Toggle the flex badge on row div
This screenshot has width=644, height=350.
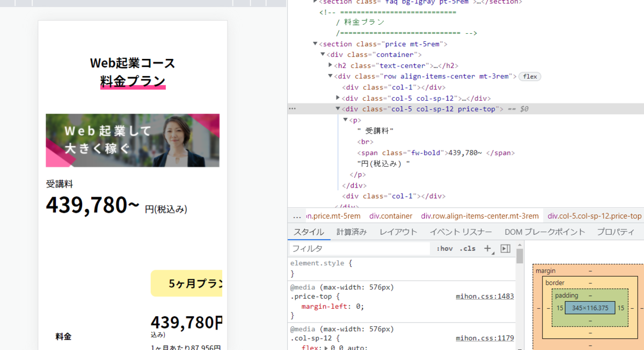point(530,77)
